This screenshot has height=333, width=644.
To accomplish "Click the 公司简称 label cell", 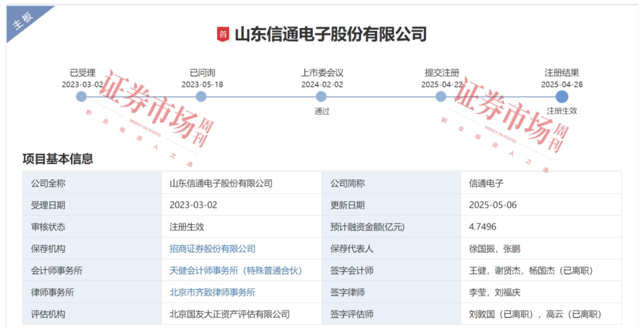I will tap(391, 183).
